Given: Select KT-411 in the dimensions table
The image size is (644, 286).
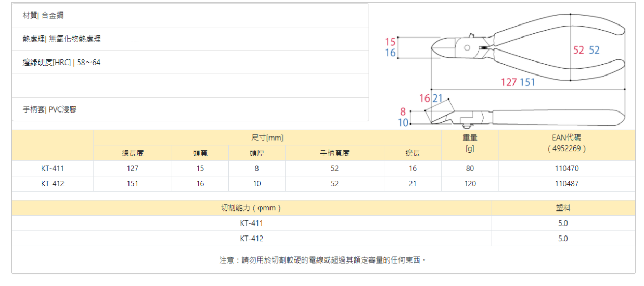Looking at the screenshot, I should click(53, 168).
